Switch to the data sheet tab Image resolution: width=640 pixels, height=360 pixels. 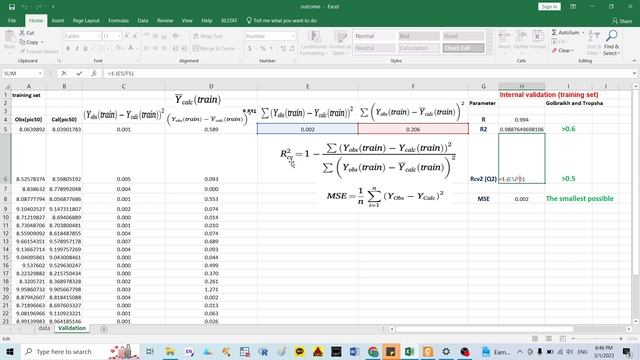[44, 328]
